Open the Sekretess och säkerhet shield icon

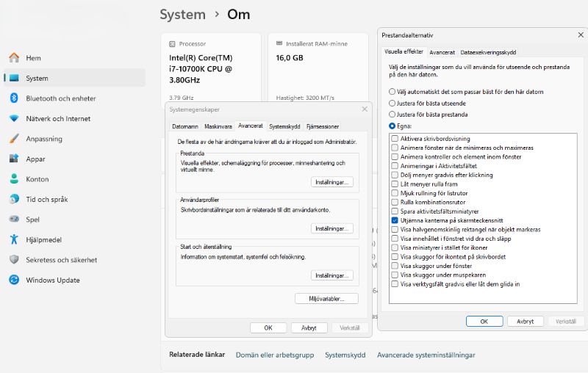14,259
